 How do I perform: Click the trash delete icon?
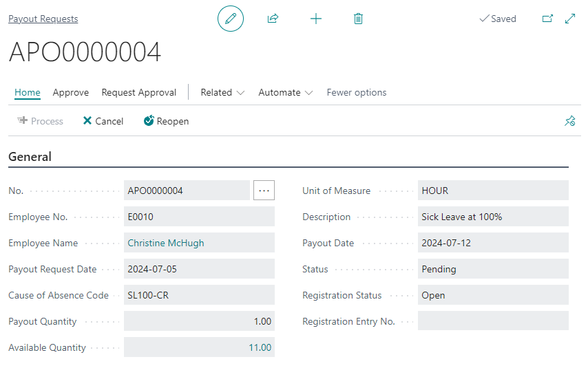point(358,19)
